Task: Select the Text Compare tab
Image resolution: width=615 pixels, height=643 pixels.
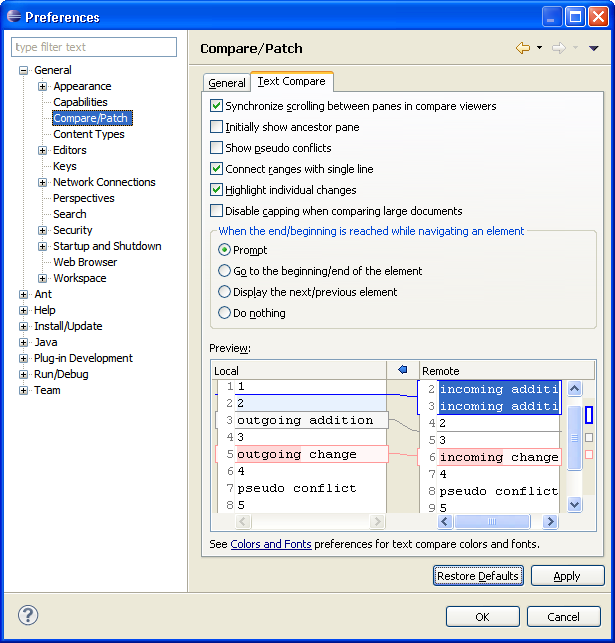Action: pyautogui.click(x=292, y=81)
